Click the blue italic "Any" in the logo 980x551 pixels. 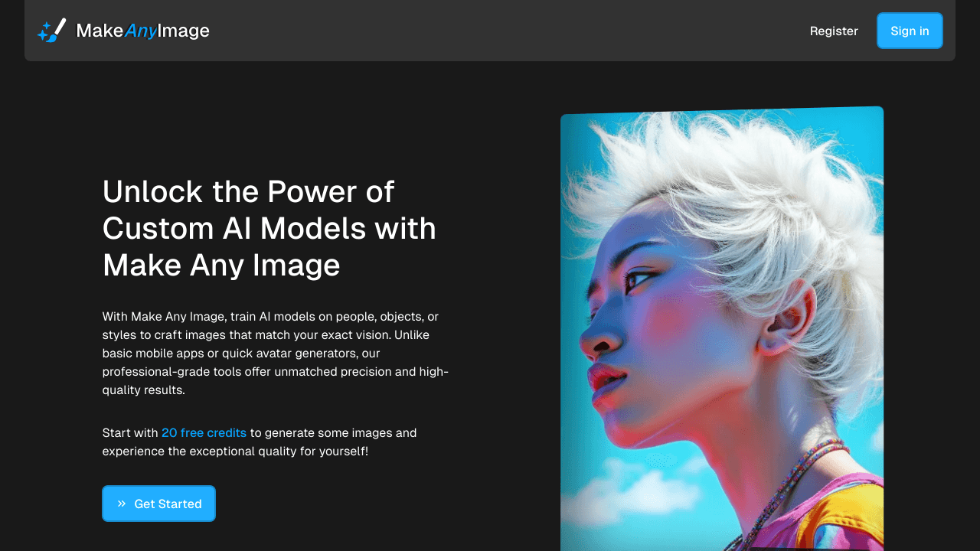pos(141,31)
